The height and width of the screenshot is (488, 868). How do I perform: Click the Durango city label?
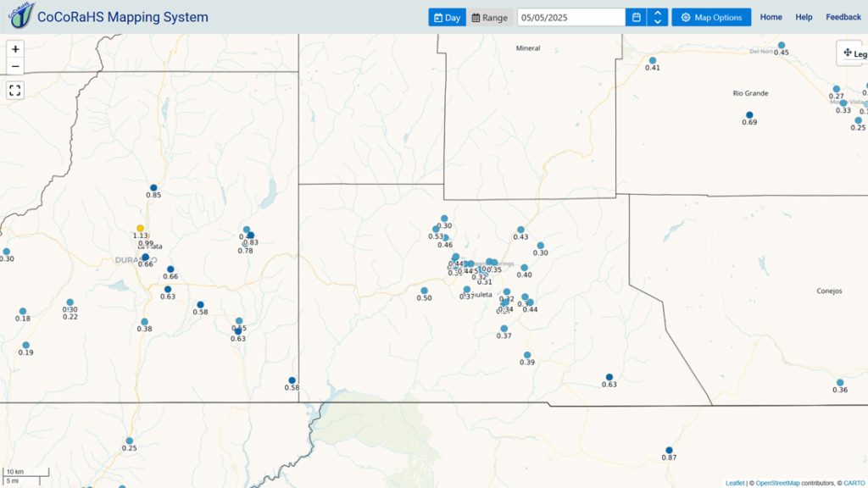click(136, 260)
